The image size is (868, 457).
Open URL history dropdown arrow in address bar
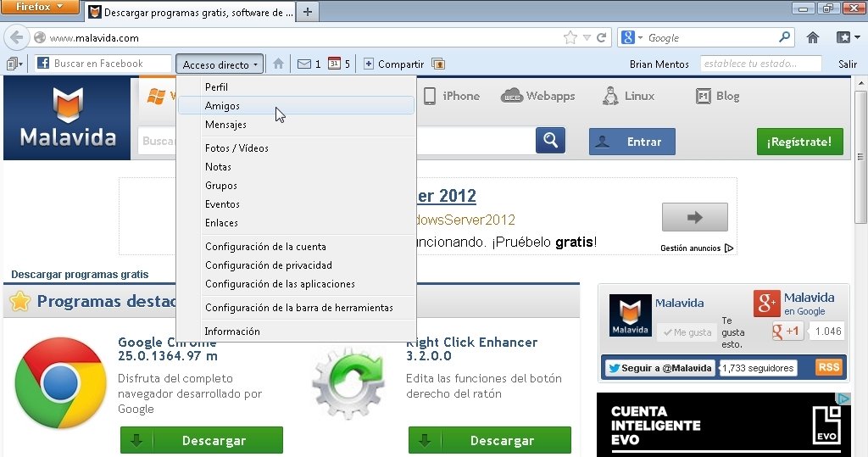[x=587, y=37]
